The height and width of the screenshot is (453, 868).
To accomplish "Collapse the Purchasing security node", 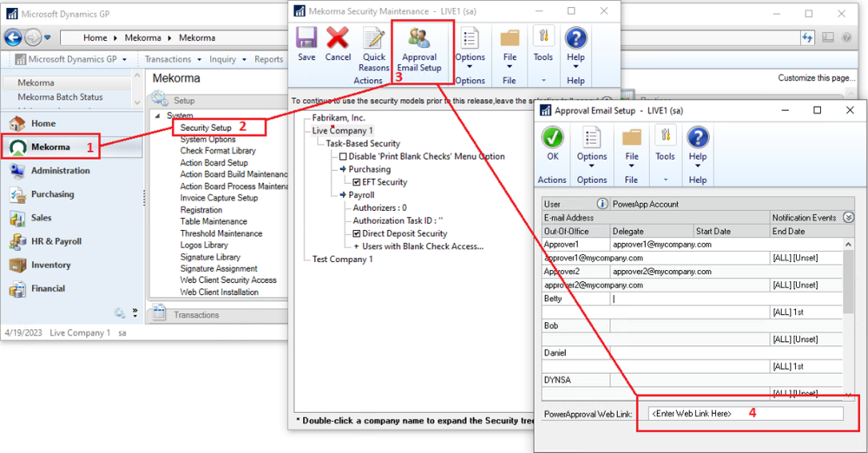I will pyautogui.click(x=343, y=169).
